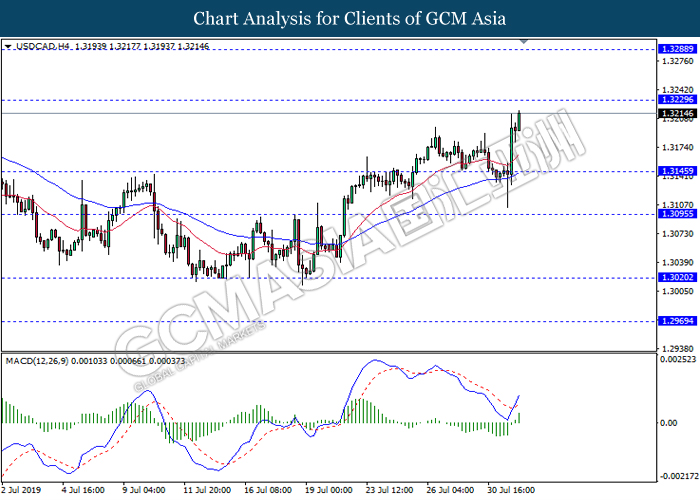Viewport: 700px width, 500px height.
Task: Click the latest MACD histogram bar
Action: pyautogui.click(x=519, y=418)
